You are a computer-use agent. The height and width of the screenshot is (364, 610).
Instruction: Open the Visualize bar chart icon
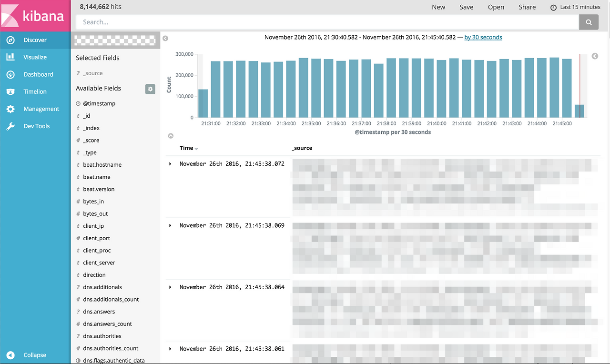[10, 57]
